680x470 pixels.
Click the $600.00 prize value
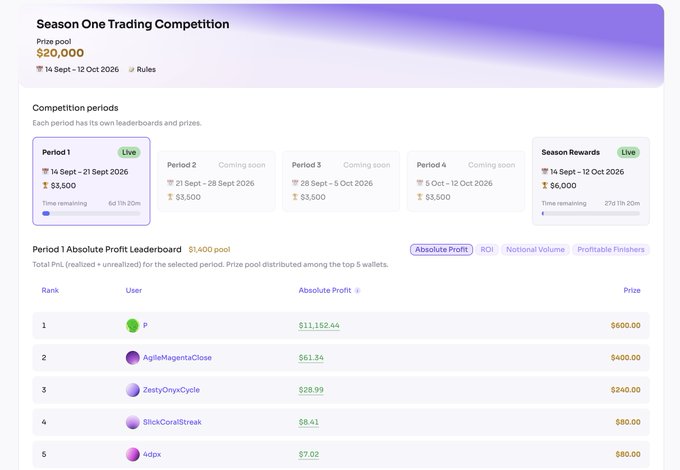pyautogui.click(x=625, y=325)
